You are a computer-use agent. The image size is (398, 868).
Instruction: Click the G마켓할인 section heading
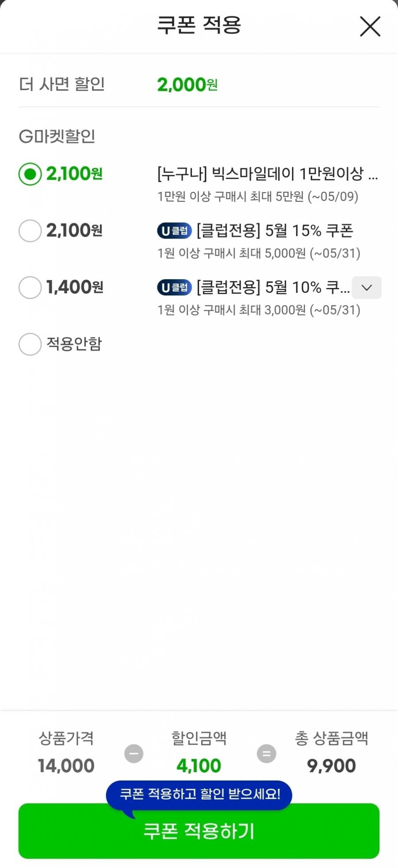(57, 136)
